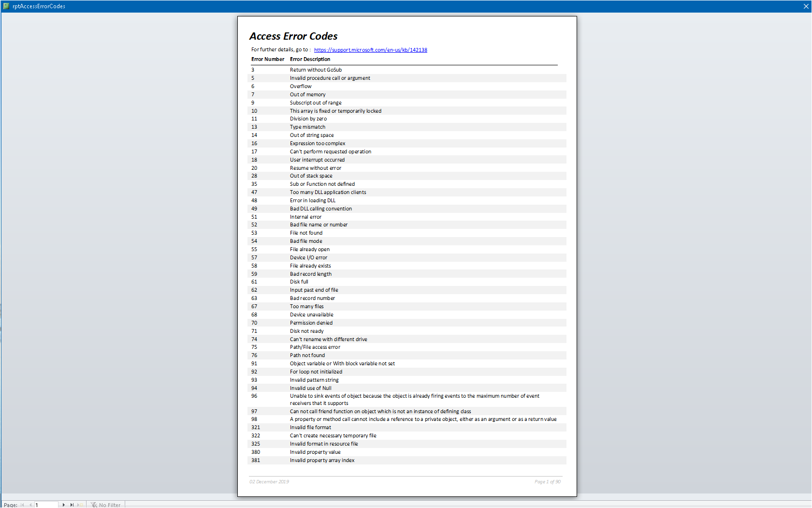Image resolution: width=812 pixels, height=508 pixels.
Task: Click 'Sub or Function not defined' text
Action: pyautogui.click(x=322, y=184)
